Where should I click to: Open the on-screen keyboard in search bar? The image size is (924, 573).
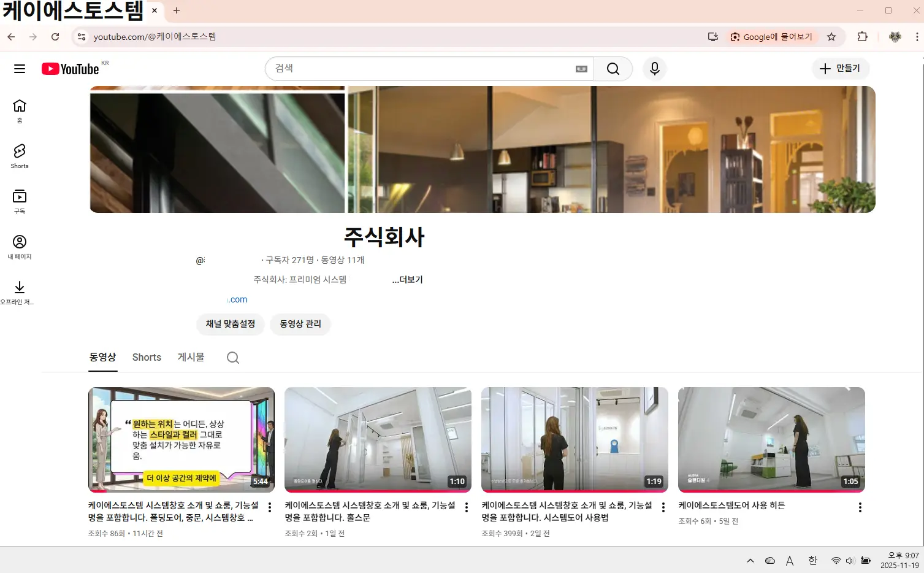tap(581, 69)
